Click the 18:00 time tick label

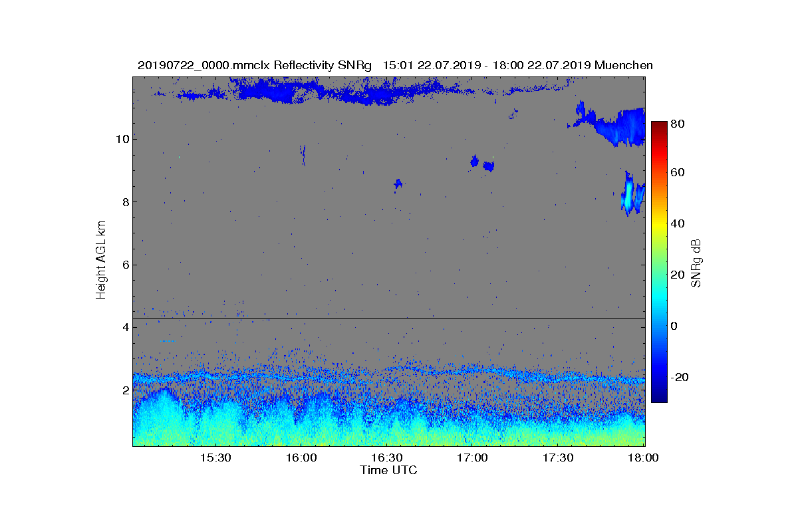[643, 458]
